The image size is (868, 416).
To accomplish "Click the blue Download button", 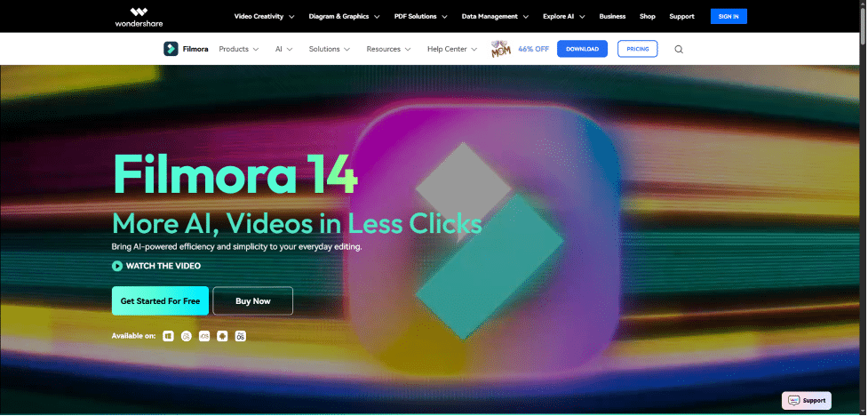I will (x=582, y=49).
